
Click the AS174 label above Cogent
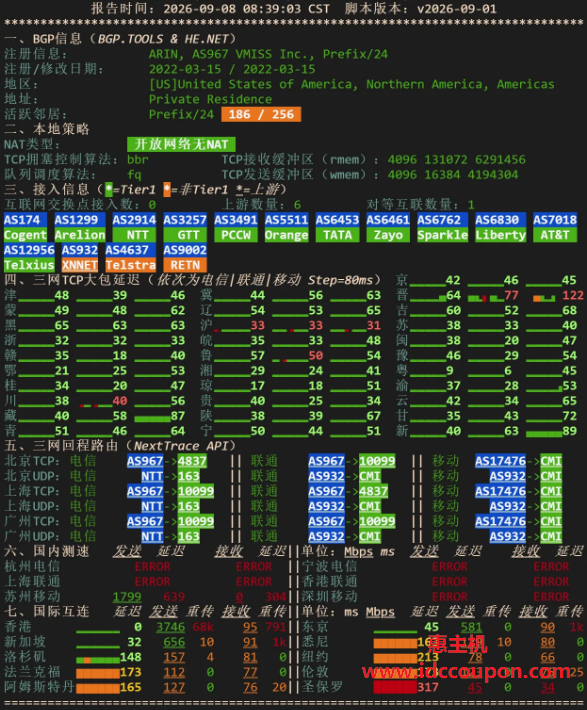[x=25, y=220]
